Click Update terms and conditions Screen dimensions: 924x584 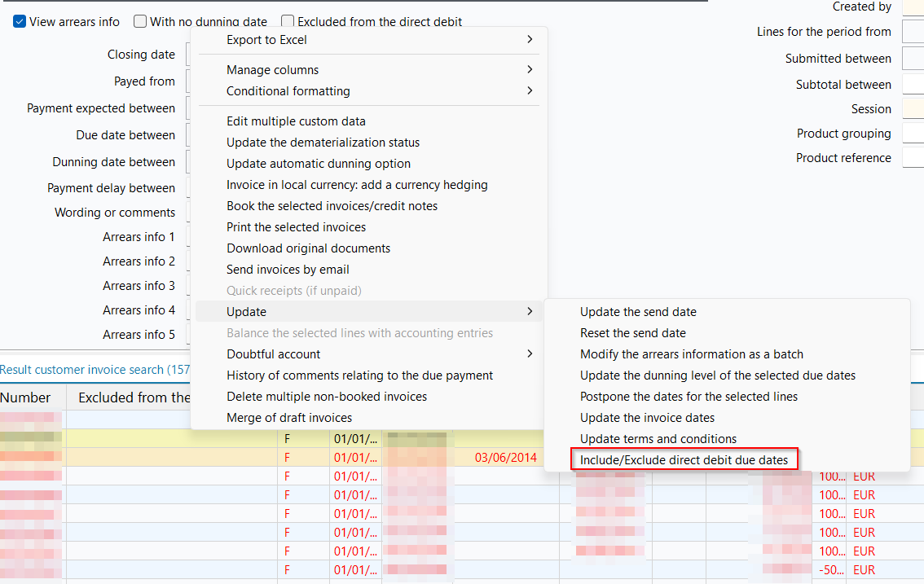point(658,439)
